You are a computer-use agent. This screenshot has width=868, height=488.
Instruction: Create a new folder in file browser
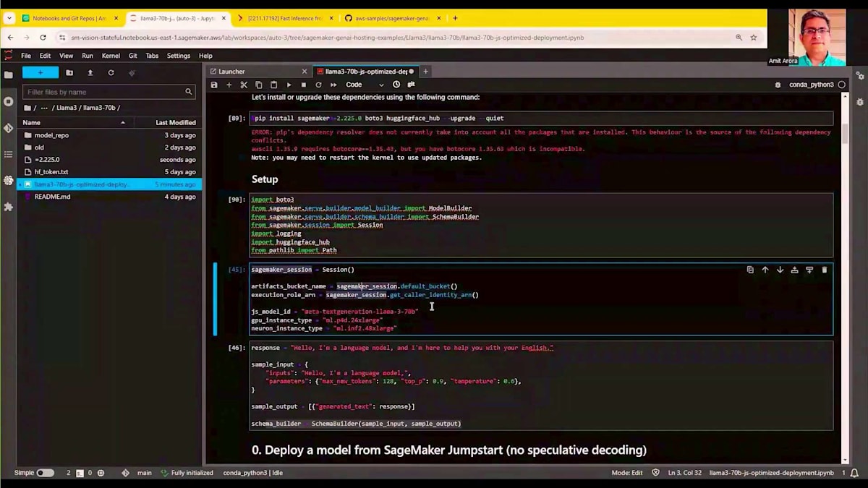click(x=69, y=72)
